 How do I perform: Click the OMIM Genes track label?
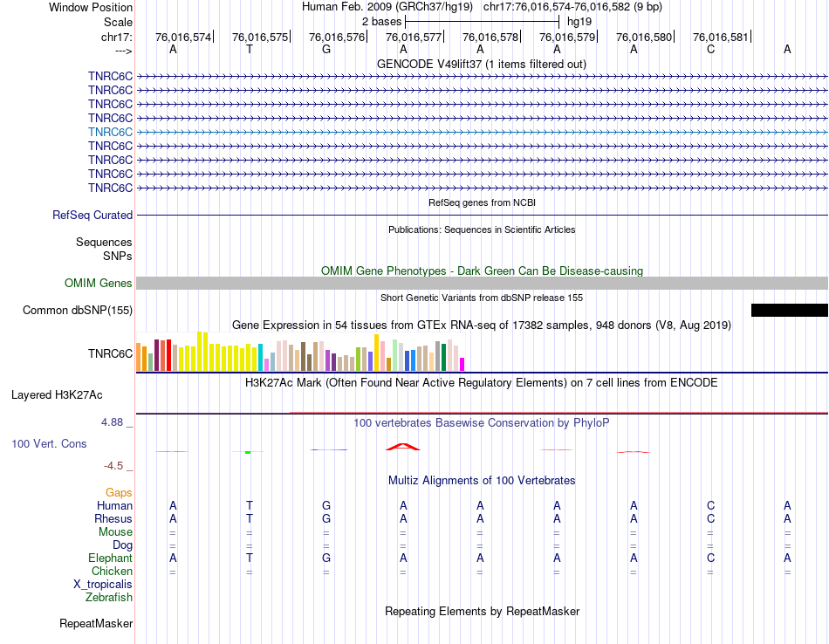98,283
